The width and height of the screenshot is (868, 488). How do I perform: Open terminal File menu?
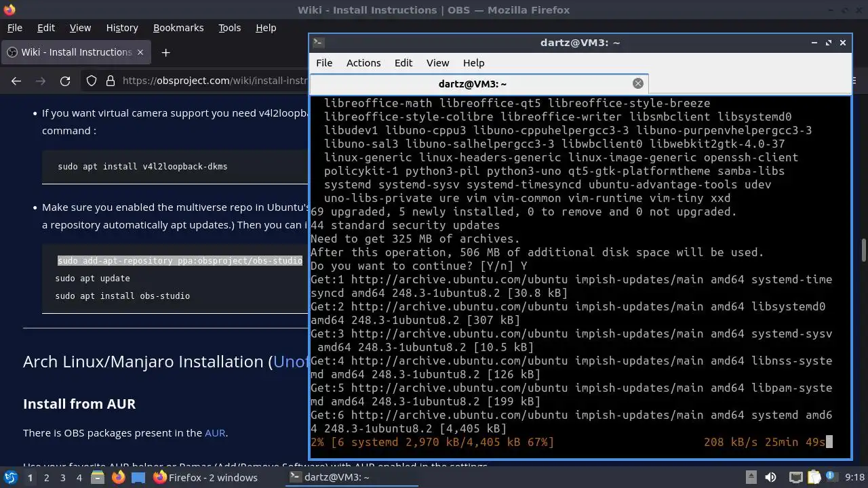click(324, 62)
